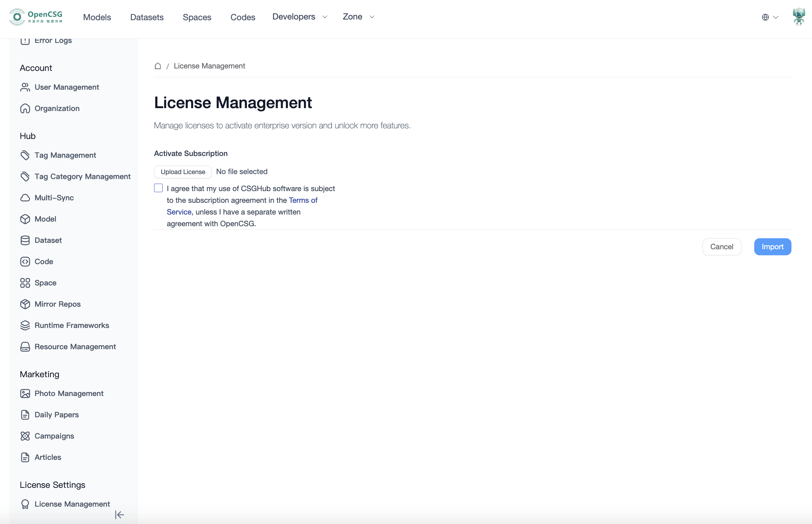
Task: Open user avatar profile menu
Action: (799, 17)
